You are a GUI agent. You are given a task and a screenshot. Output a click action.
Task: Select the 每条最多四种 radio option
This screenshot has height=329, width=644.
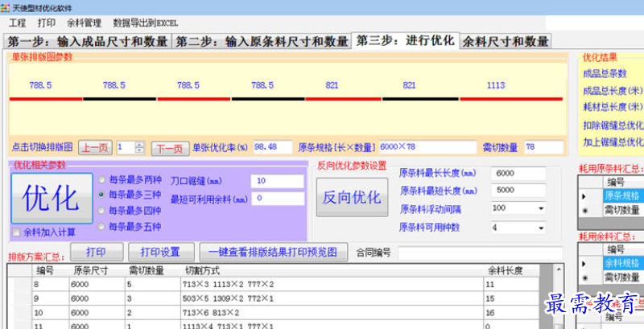[x=101, y=211]
